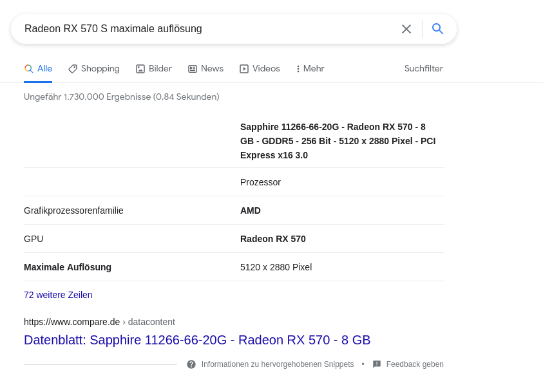This screenshot has height=392, width=543.
Task: Click the multicolor Alle search icon
Action: [29, 69]
